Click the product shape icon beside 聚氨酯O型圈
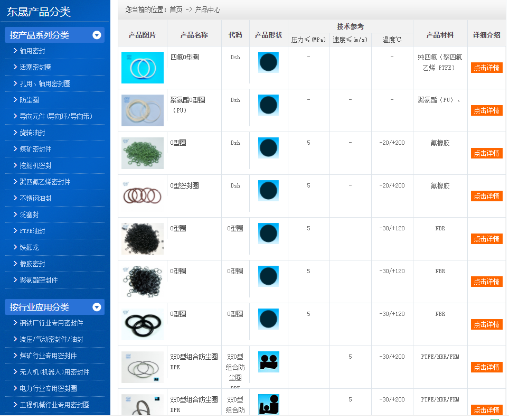The width and height of the screenshot is (509, 420). click(x=268, y=105)
